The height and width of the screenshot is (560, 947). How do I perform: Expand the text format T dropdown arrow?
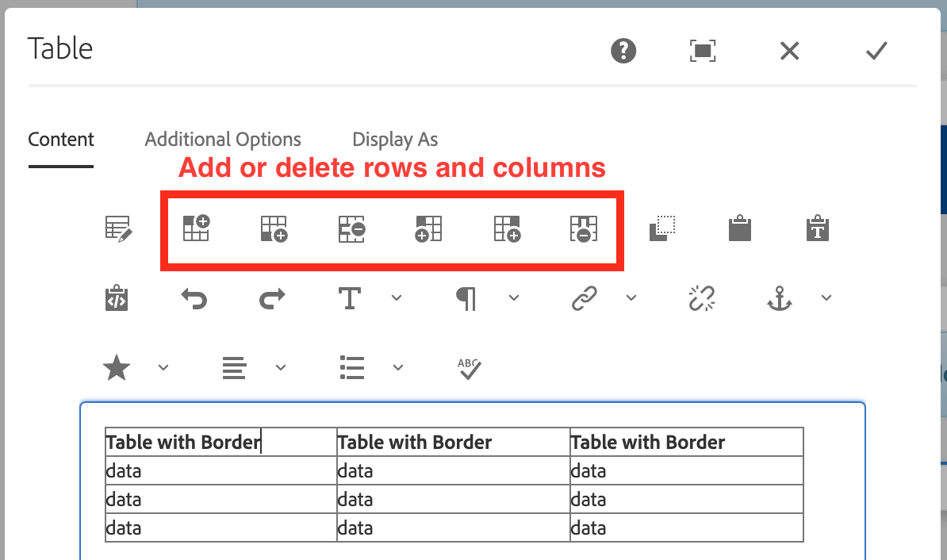[397, 298]
